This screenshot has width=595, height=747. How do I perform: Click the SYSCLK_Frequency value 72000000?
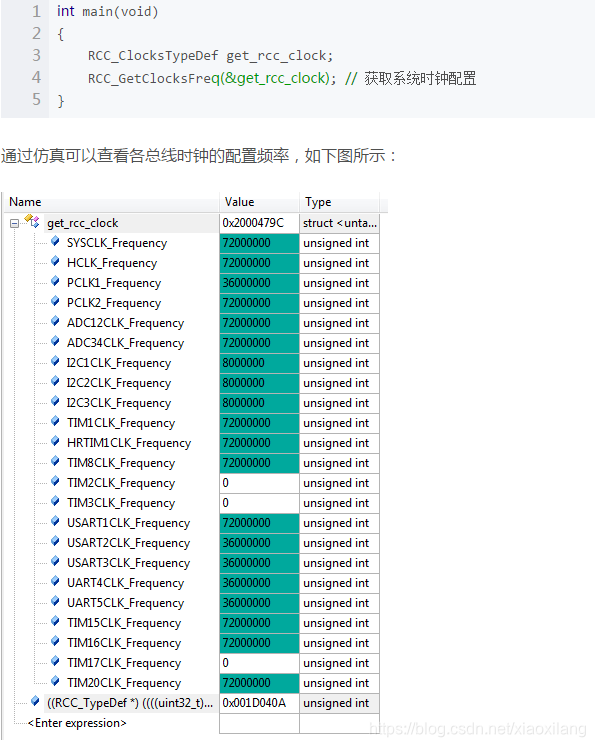259,243
